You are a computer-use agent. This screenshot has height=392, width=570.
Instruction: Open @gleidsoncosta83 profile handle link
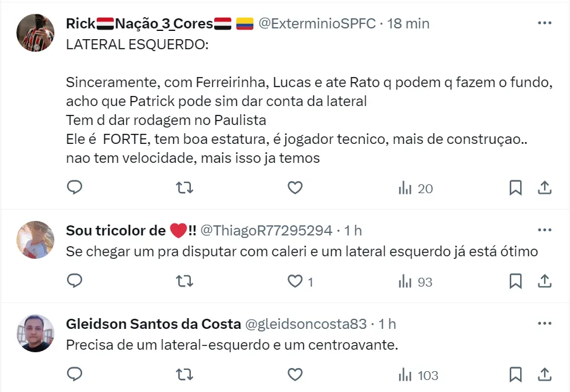tap(305, 324)
